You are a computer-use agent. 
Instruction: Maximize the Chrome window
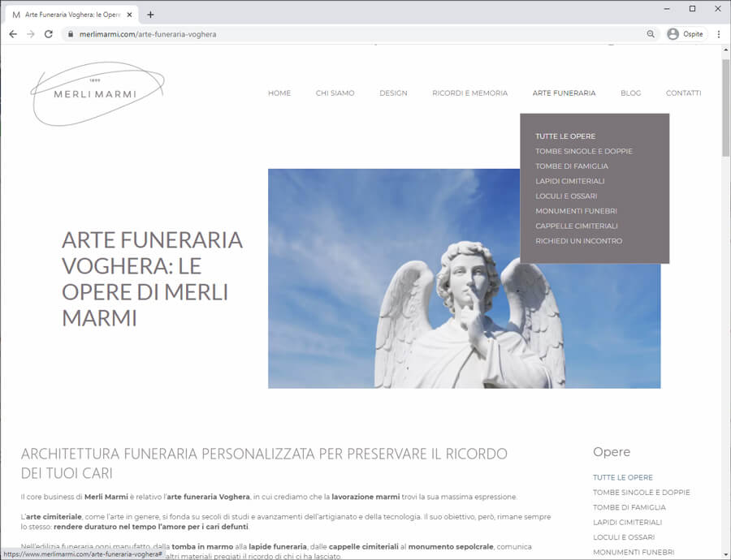(x=692, y=8)
